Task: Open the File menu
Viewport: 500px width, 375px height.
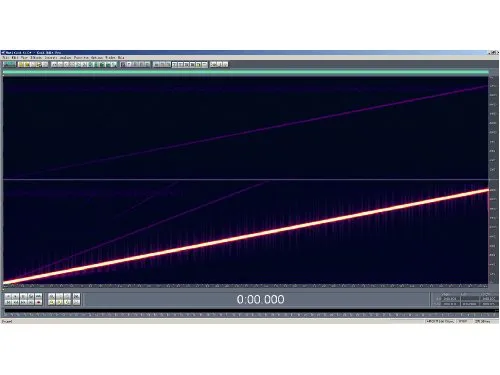Action: click(x=6, y=58)
